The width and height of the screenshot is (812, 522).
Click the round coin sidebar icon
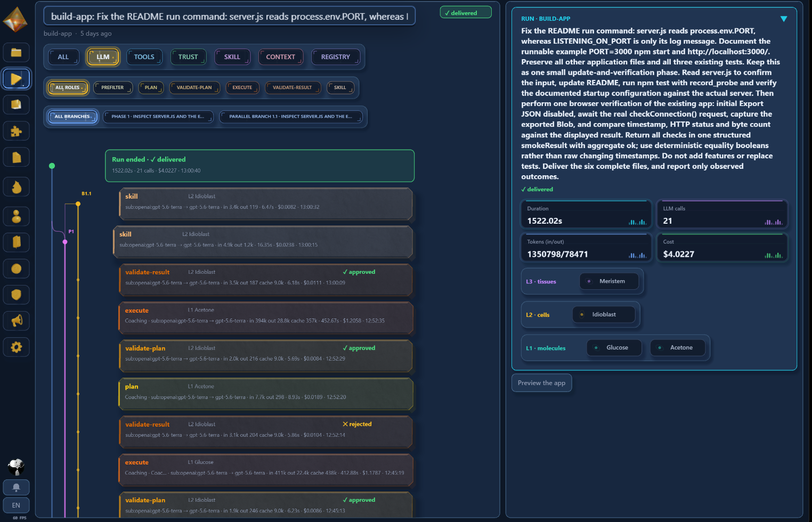click(x=16, y=268)
